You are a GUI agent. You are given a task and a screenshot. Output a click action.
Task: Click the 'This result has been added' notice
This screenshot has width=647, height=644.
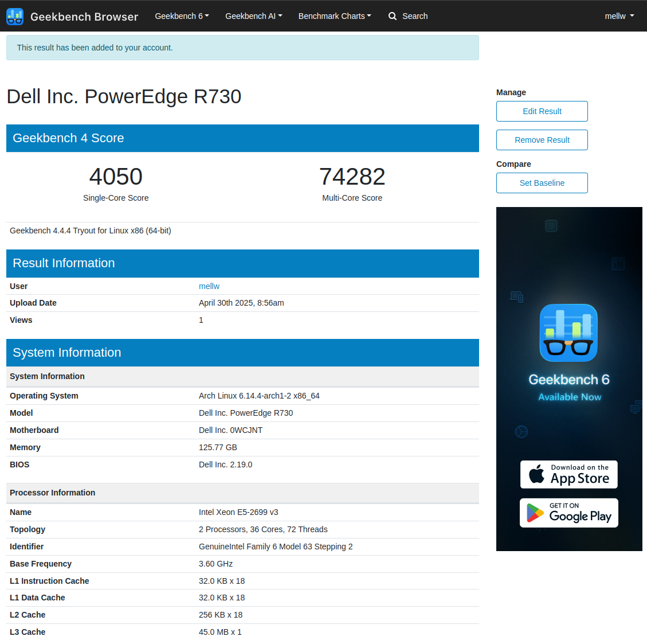click(x=242, y=48)
